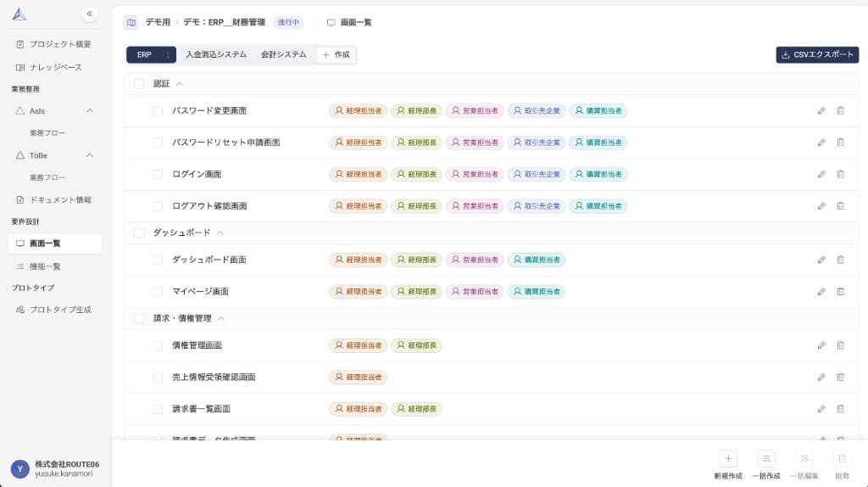Click the user avatar Y
The width and height of the screenshot is (868, 487).
[x=20, y=468]
